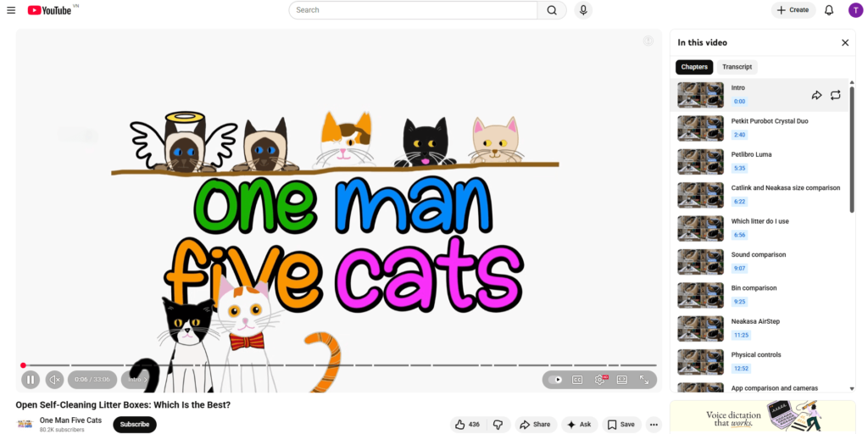This screenshot has width=868, height=434.
Task: Go to YouTube home via logo
Action: tap(49, 10)
